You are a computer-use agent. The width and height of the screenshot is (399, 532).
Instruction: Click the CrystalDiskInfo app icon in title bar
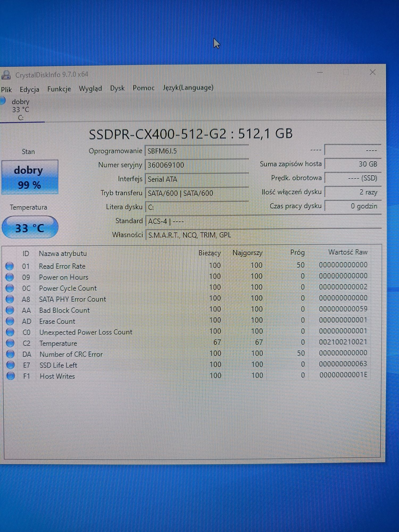pos(6,75)
